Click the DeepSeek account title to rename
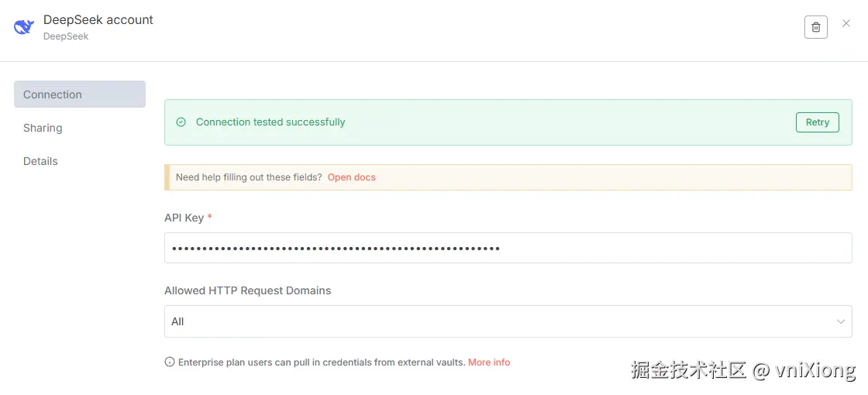 pos(98,19)
